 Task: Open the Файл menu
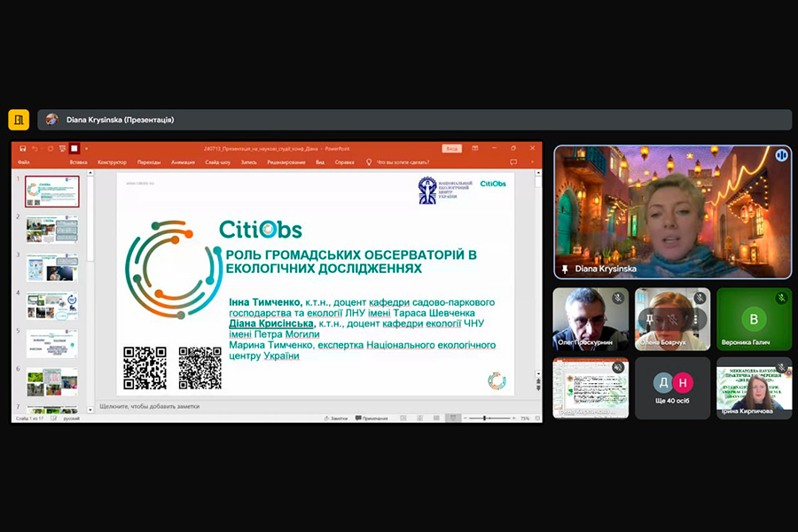pyautogui.click(x=23, y=162)
